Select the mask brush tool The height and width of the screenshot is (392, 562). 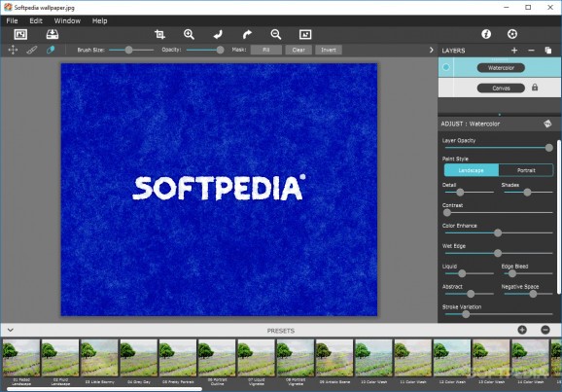(32, 50)
